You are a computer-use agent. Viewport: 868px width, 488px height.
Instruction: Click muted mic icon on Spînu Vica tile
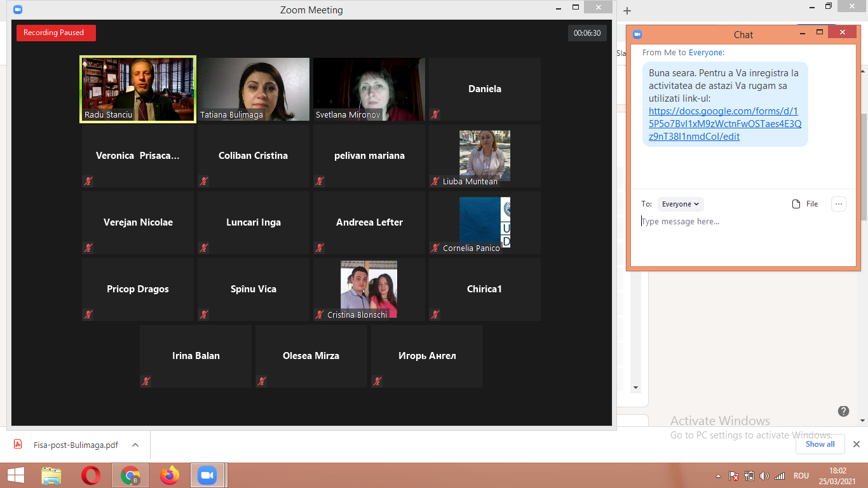point(204,315)
